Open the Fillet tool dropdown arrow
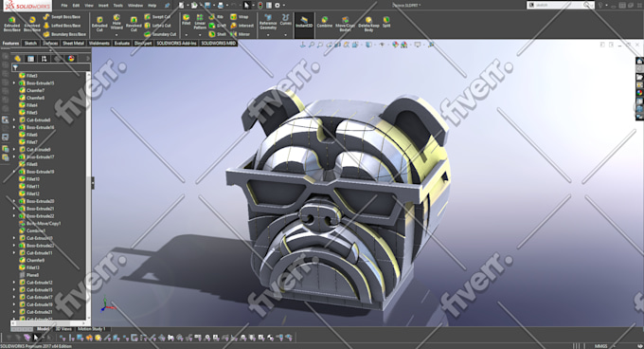 coord(187,34)
